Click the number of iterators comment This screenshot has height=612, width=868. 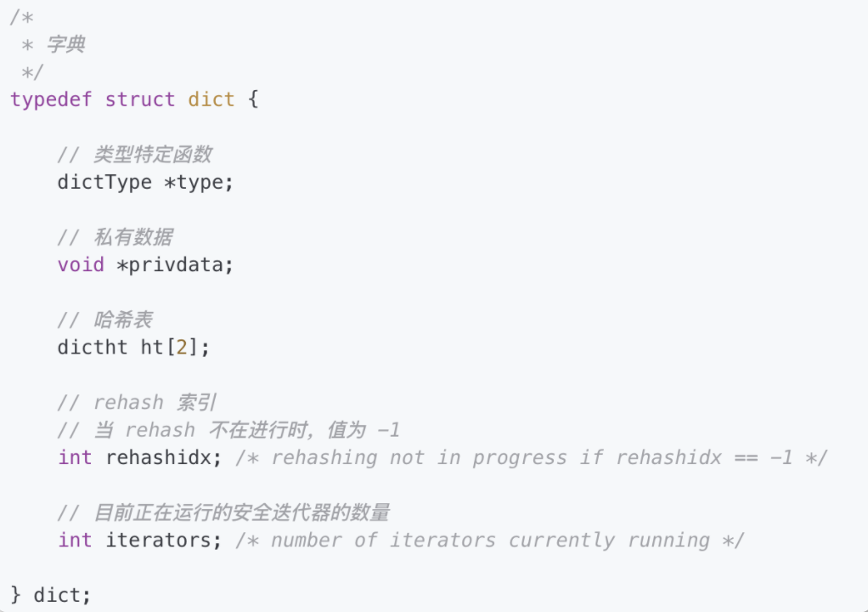[490, 540]
